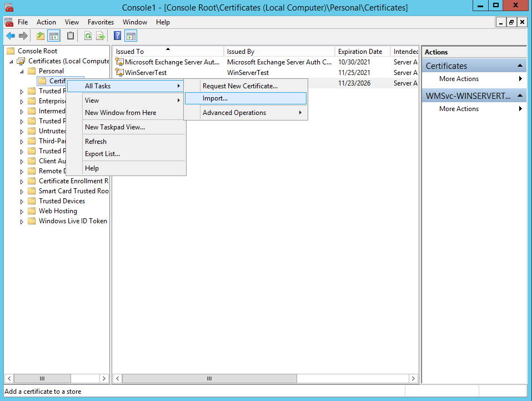532x401 pixels.
Task: Click the certificate list horizontal scrollbar
Action: tap(209, 378)
